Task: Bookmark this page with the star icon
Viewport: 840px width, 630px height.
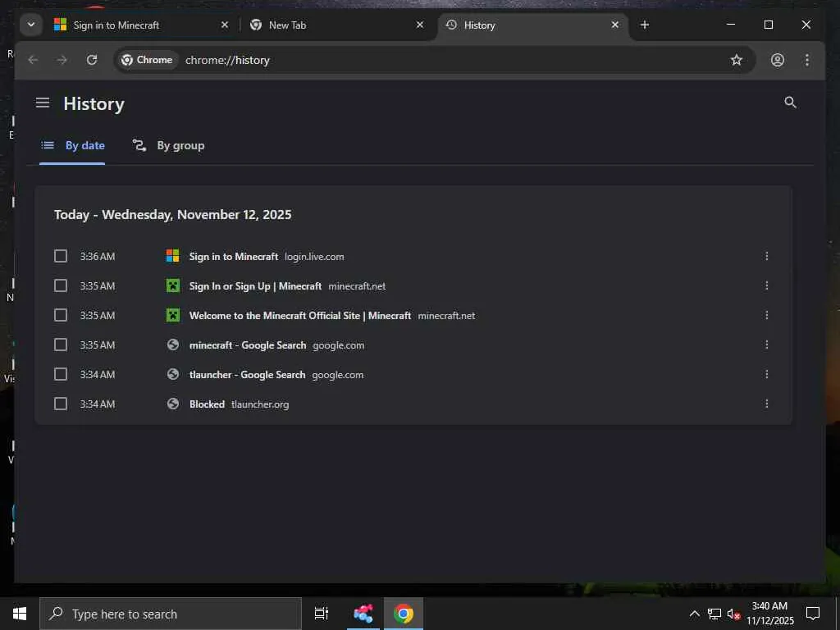Action: click(x=737, y=60)
